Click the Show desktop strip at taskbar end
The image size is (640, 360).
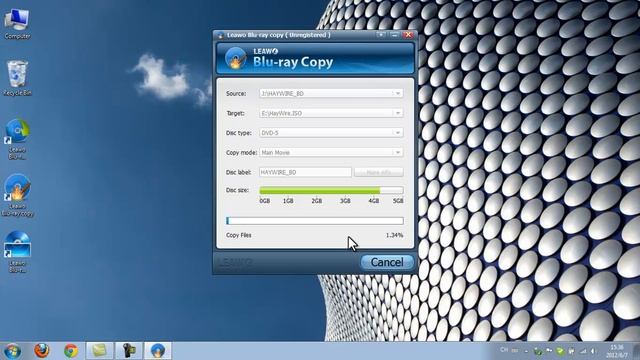pyautogui.click(x=637, y=351)
